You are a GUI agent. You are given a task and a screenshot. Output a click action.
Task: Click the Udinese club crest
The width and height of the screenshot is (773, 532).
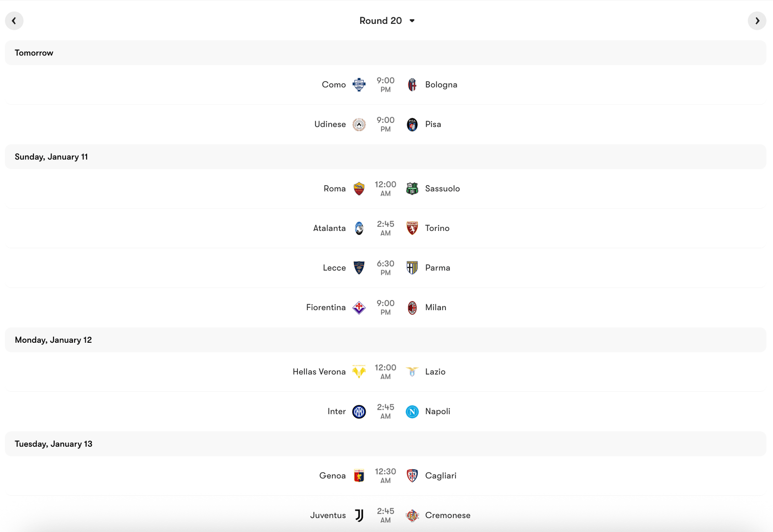[x=359, y=124]
